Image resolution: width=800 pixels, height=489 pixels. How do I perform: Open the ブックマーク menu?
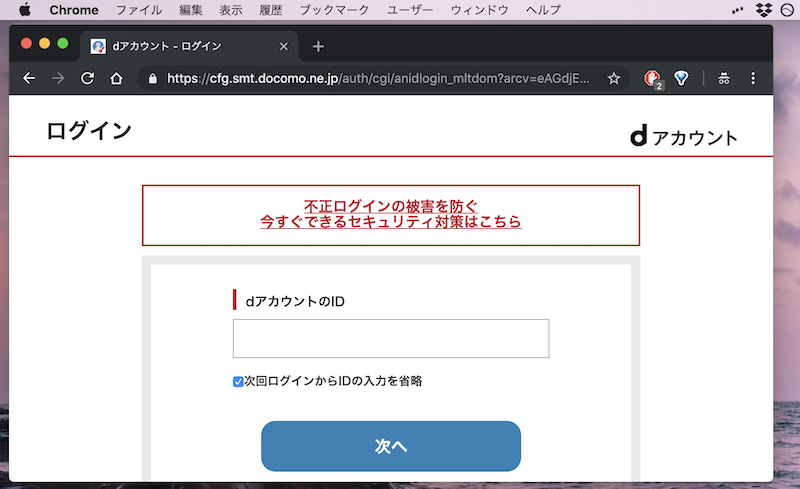coord(332,10)
